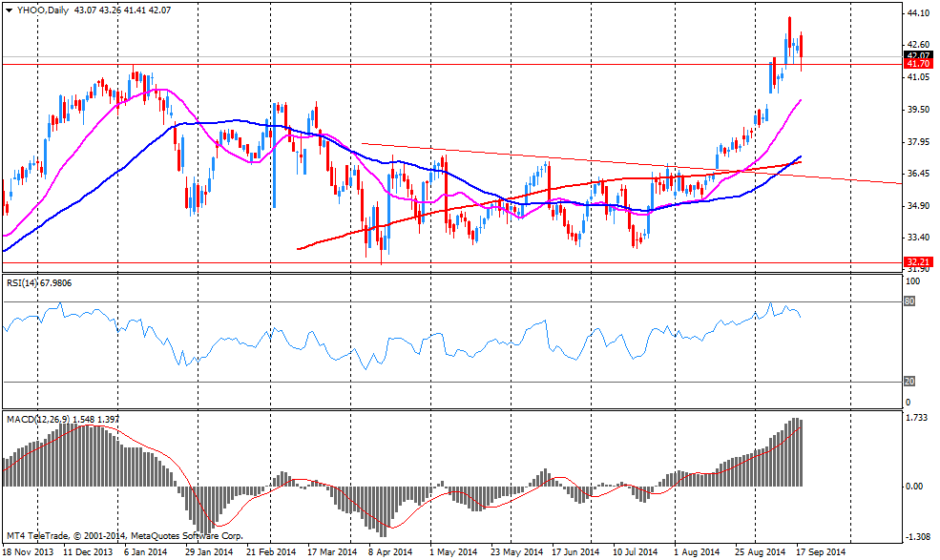Screen dimensions: 940x560
Task: Click the 17 Mar 2014 date label
Action: [331, 551]
